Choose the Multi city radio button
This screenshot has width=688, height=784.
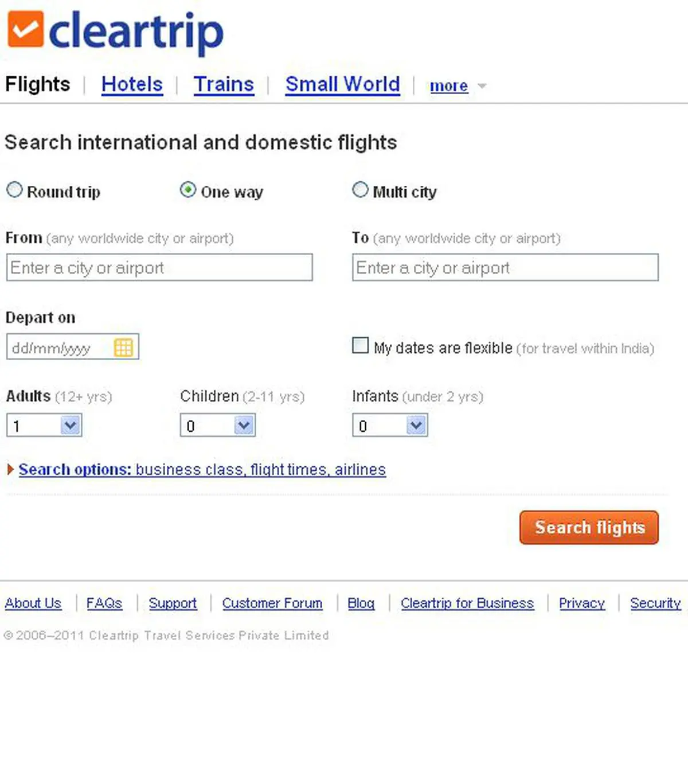pos(360,190)
